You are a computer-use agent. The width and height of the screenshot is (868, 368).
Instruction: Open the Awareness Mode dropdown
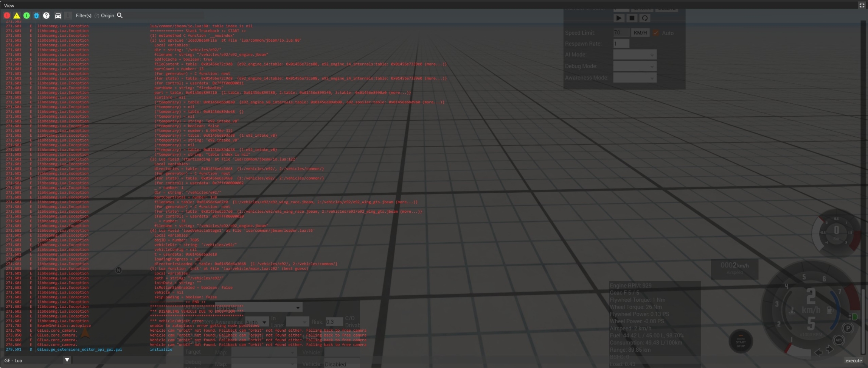635,78
